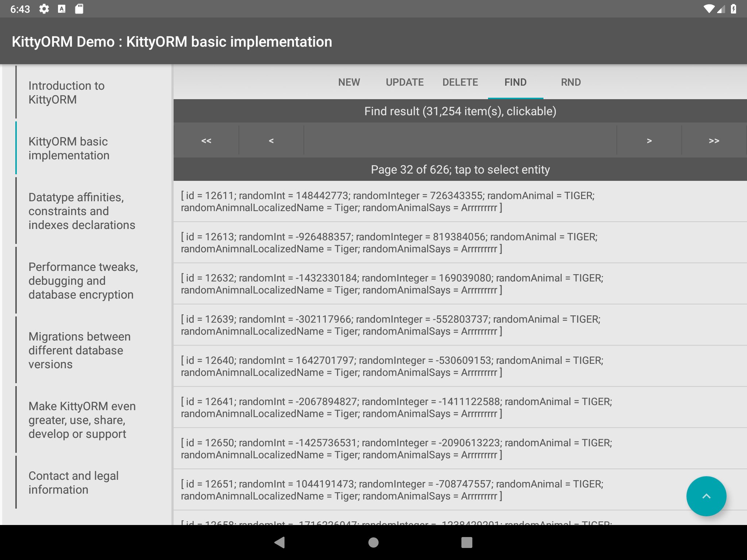Viewport: 747px width, 560px height.
Task: Switch to the NEW tab
Action: coord(349,82)
